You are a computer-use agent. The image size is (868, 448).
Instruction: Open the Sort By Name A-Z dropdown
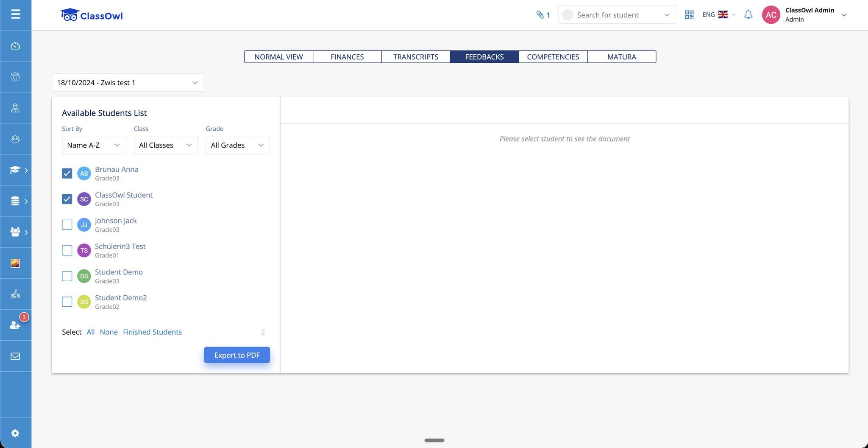[x=94, y=145]
